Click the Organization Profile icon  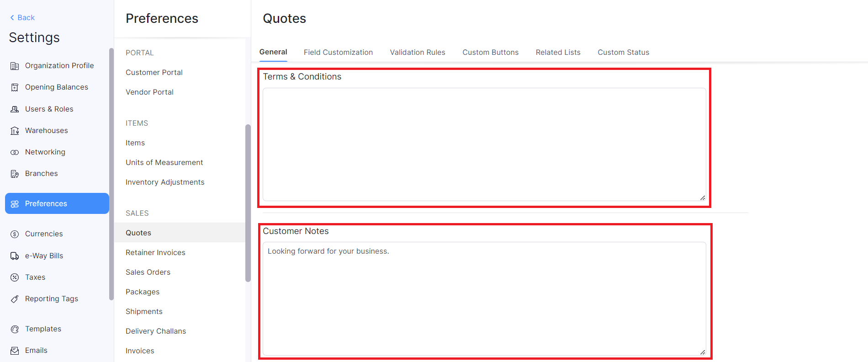point(15,66)
